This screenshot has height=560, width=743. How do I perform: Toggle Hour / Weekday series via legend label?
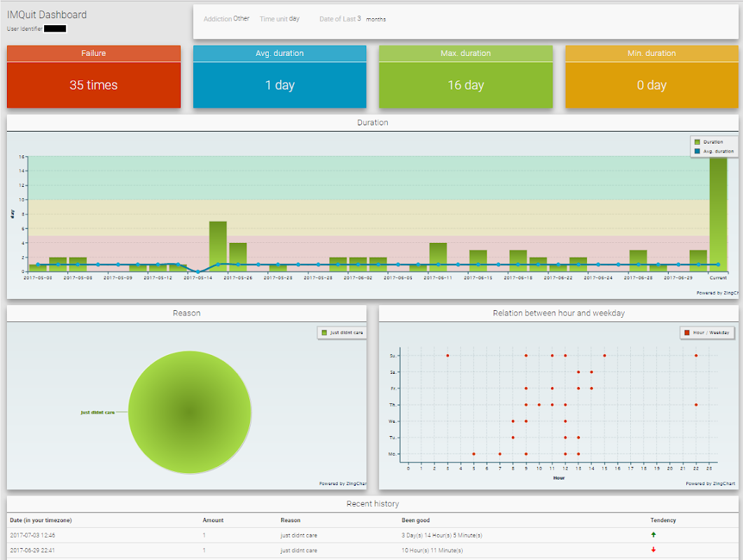(x=711, y=332)
